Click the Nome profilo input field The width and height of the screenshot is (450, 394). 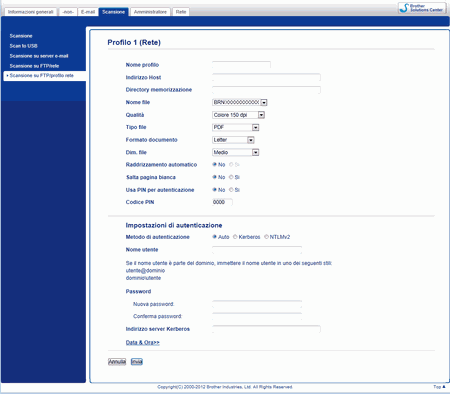coord(241,65)
